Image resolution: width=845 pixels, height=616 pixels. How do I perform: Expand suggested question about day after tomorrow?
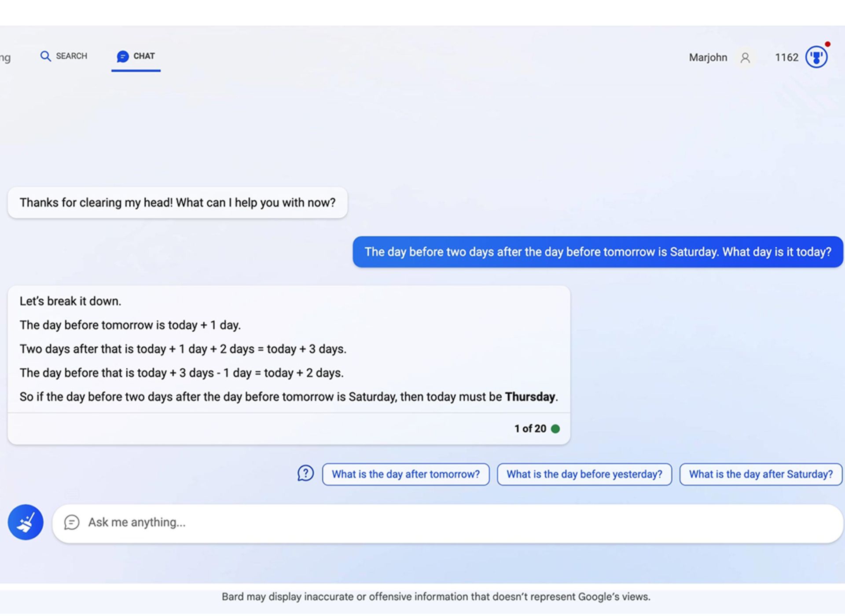(x=406, y=473)
